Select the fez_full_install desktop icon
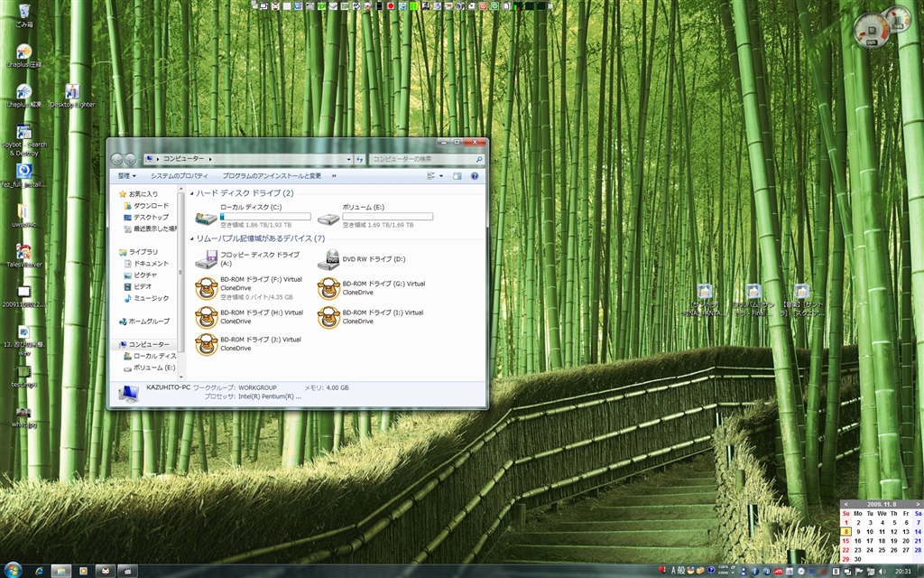This screenshot has width=924, height=578. click(24, 176)
